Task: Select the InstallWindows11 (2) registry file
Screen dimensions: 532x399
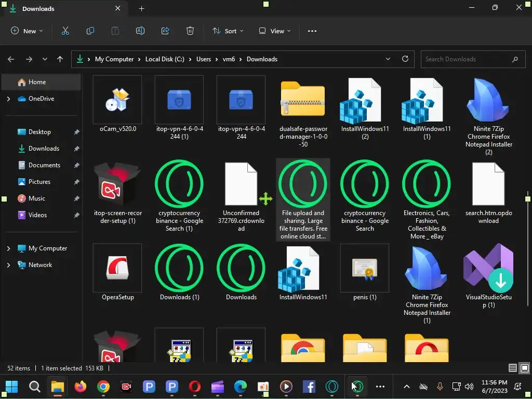Action: 365,108
